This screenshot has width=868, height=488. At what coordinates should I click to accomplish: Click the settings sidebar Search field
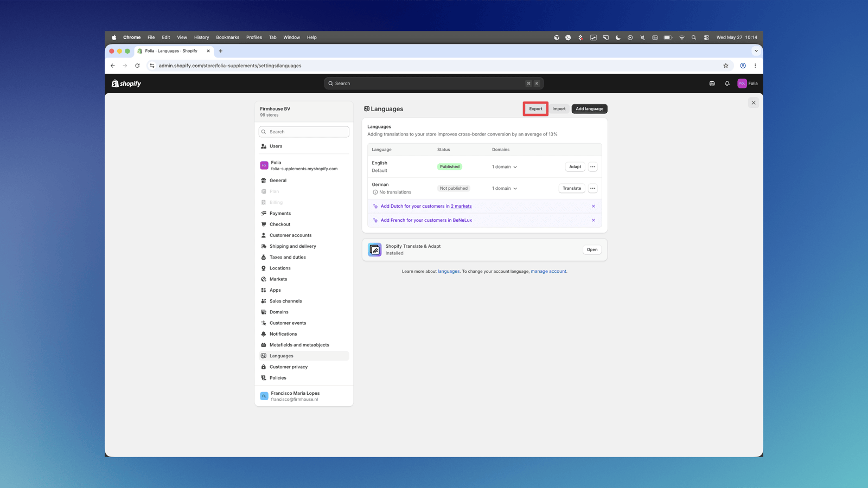coord(304,132)
